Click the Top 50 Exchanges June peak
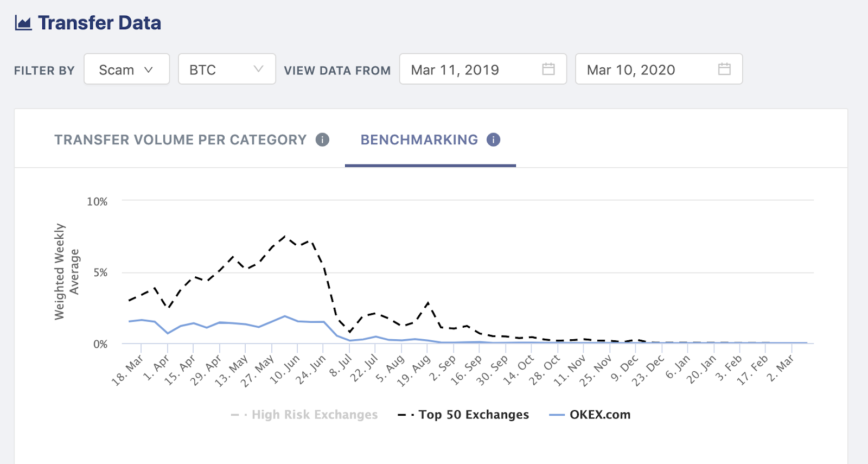Viewport: 868px width, 464px height. pyautogui.click(x=285, y=236)
